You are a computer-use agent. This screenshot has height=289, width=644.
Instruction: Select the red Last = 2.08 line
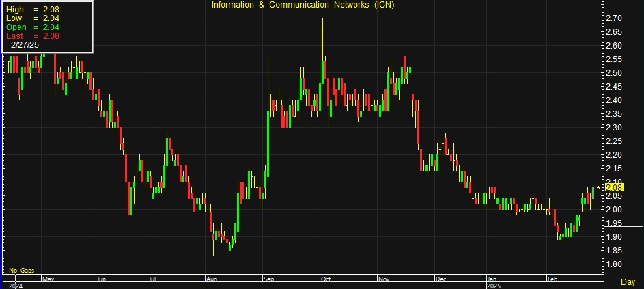point(31,36)
